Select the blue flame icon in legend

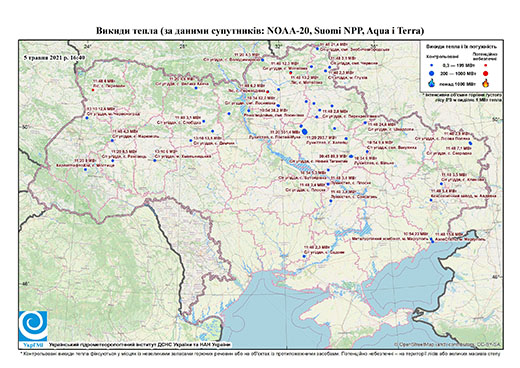(x=432, y=83)
